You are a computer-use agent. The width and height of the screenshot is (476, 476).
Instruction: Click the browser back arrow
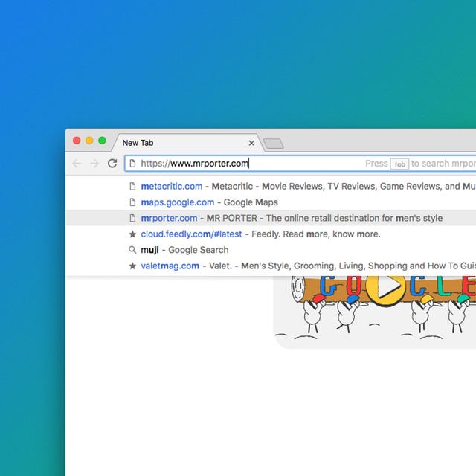(77, 164)
